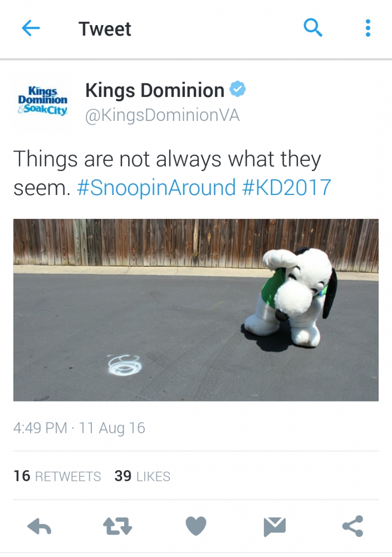The image size is (392, 557).
Task: Like the tweet with the heart icon
Action: pyautogui.click(x=196, y=526)
